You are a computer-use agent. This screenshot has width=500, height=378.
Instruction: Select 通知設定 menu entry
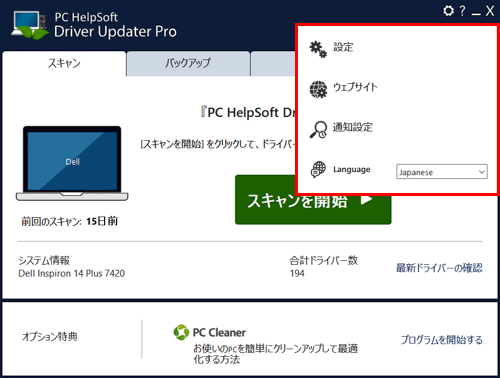click(x=353, y=127)
